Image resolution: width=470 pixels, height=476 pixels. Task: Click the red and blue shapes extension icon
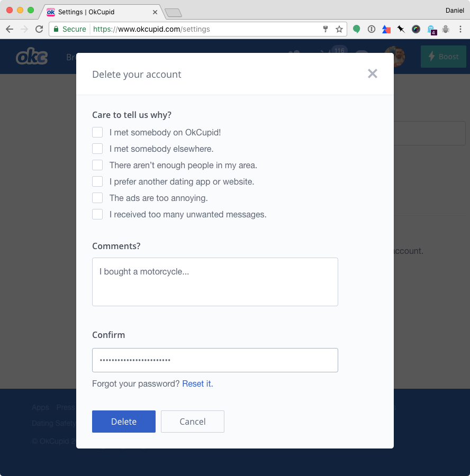(x=386, y=29)
